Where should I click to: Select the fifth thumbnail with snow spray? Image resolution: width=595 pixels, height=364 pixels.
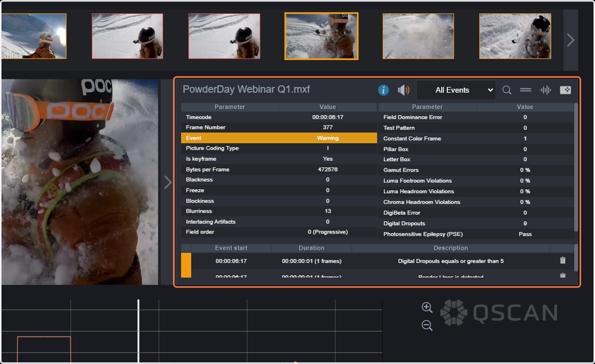click(x=418, y=36)
